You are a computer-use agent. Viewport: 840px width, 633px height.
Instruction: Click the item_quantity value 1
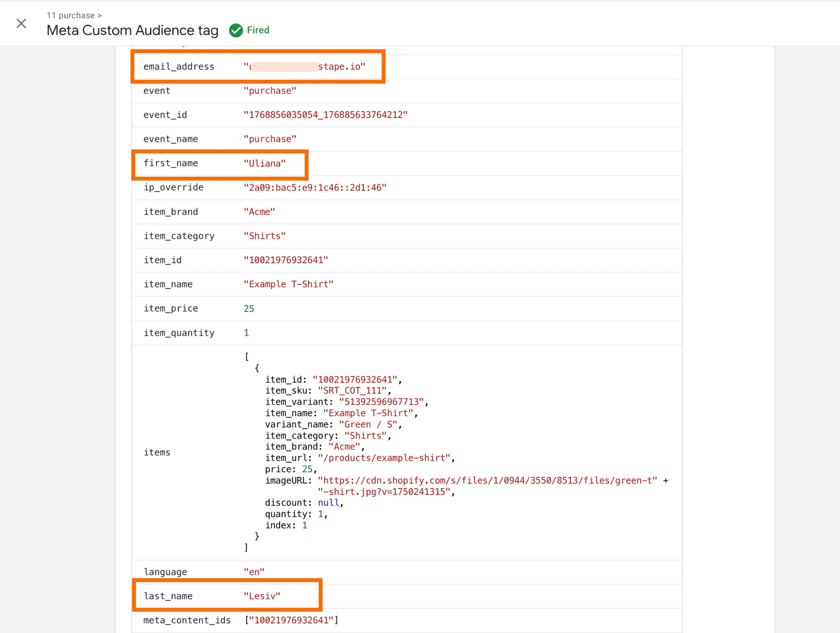pos(247,333)
